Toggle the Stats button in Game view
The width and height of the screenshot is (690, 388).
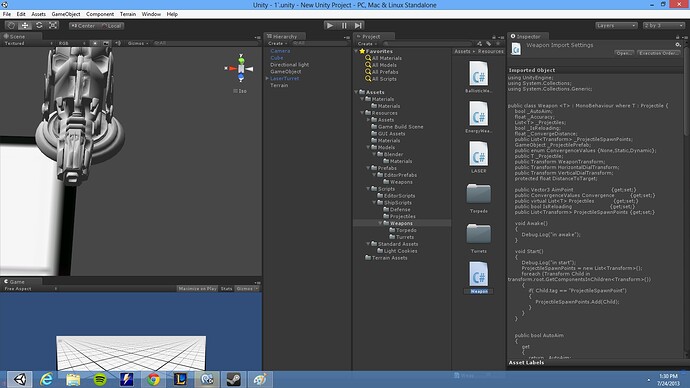tap(227, 289)
